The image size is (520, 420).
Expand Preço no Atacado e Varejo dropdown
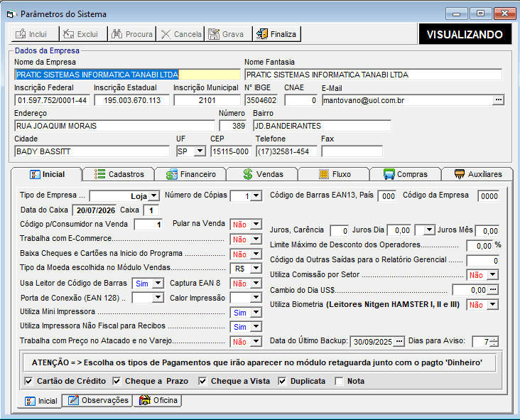(x=256, y=341)
